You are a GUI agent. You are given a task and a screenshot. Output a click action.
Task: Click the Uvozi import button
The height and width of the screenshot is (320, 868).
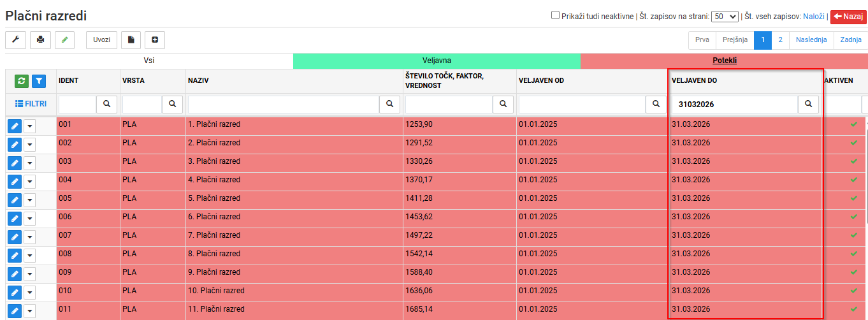click(101, 40)
